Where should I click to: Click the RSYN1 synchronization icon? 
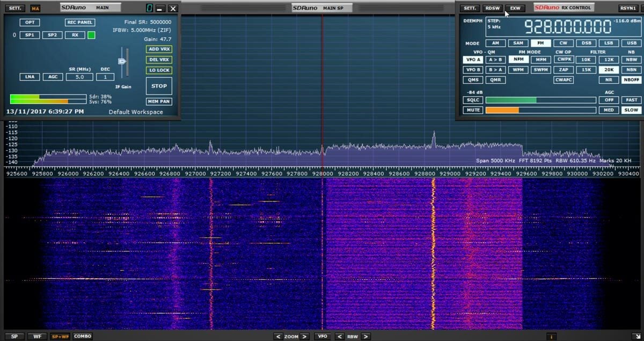[627, 8]
